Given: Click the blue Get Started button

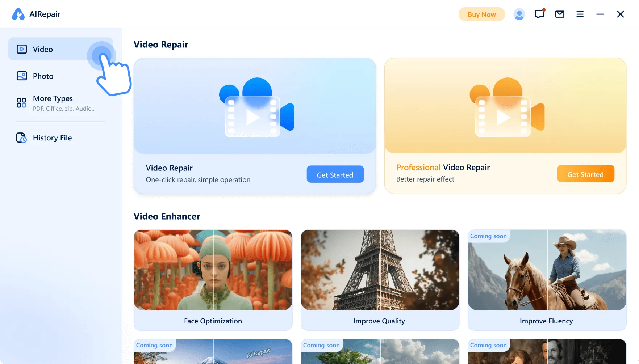Looking at the screenshot, I should (335, 174).
